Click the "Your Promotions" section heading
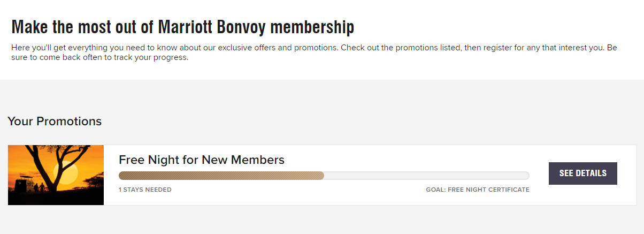The image size is (644, 234). pyautogui.click(x=55, y=122)
